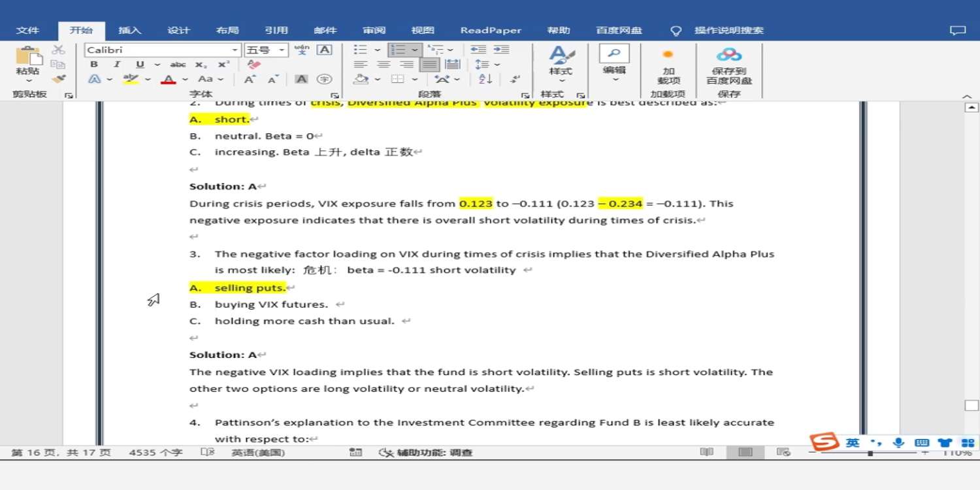Viewport: 980px width, 490px height.
Task: Open the 审阅 (Review) ribbon tab
Action: click(374, 30)
